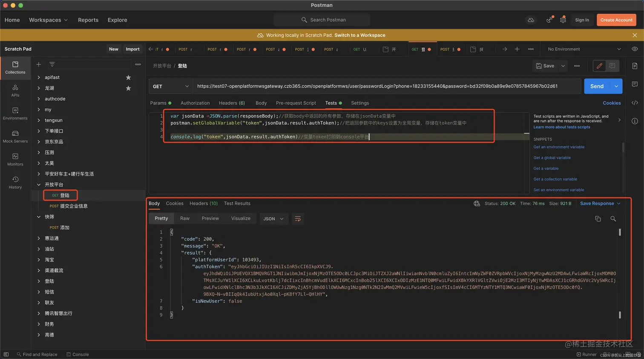The width and height of the screenshot is (644, 359).
Task: Click the Sign In button
Action: click(582, 20)
